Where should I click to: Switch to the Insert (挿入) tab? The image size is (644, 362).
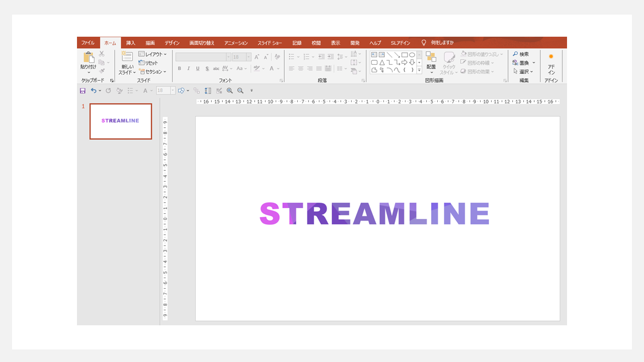(x=131, y=43)
